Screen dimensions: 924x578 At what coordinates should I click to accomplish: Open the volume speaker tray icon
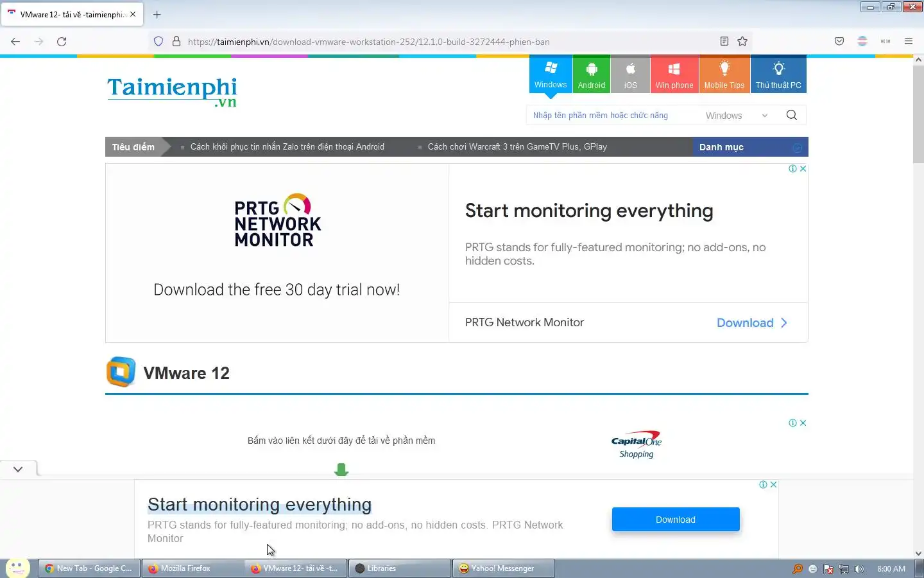pos(859,569)
